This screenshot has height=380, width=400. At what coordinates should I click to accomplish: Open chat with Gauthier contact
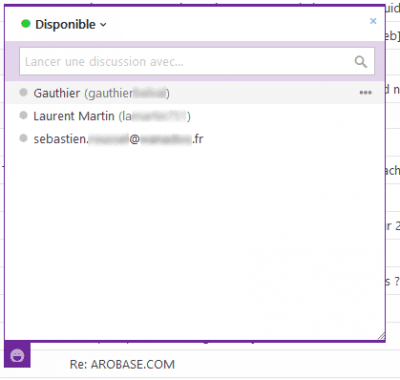(x=195, y=93)
